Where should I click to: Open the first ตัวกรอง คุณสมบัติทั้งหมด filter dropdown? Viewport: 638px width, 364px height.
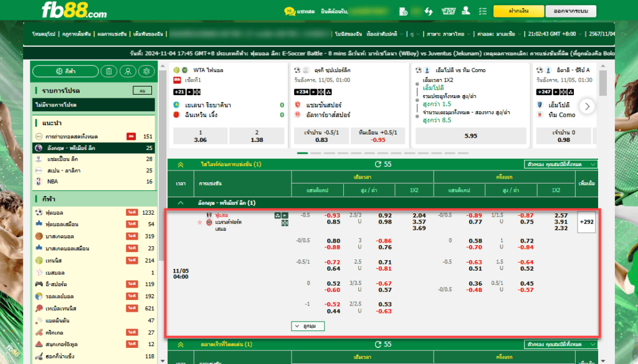pyautogui.click(x=561, y=164)
